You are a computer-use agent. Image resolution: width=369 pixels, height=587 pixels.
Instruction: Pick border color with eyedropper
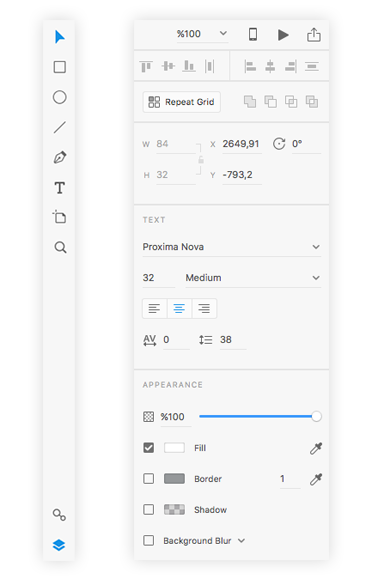point(316,479)
